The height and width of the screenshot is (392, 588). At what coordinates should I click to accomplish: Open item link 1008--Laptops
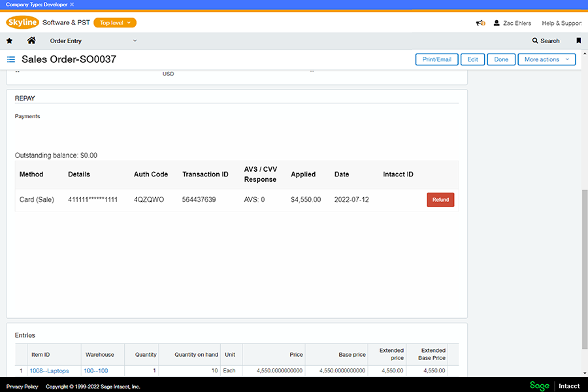pyautogui.click(x=49, y=371)
